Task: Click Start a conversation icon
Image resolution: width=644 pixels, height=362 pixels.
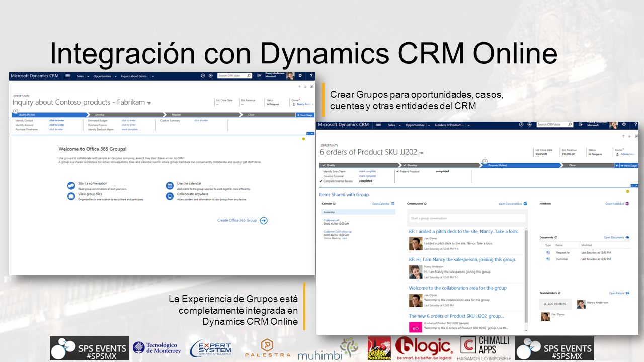Action: 71,186
